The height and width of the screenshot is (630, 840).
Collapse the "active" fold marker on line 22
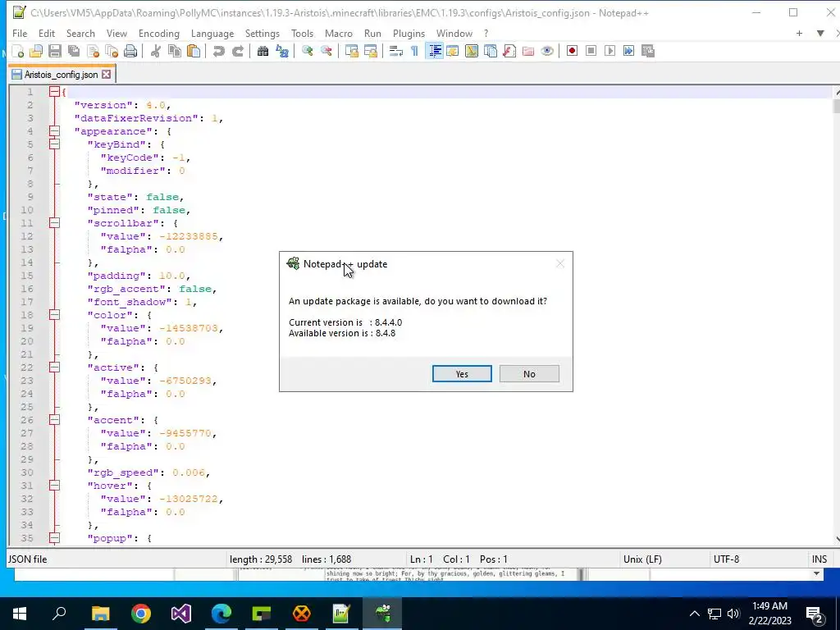54,367
